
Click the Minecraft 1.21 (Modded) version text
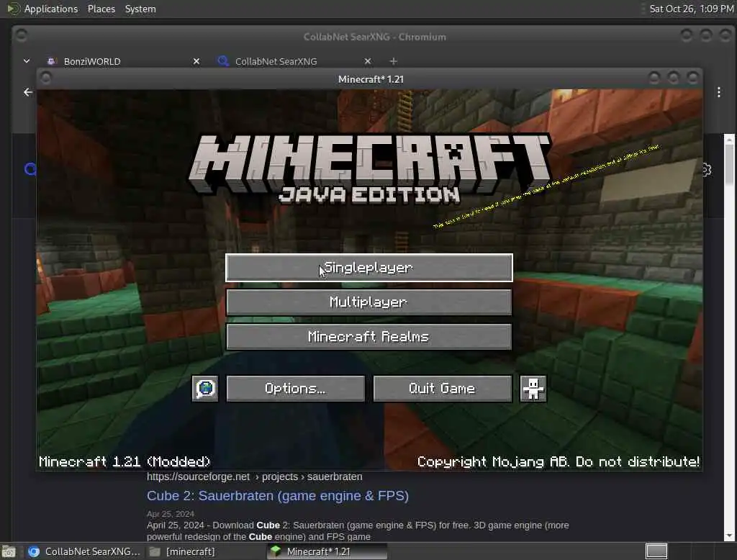pyautogui.click(x=125, y=461)
